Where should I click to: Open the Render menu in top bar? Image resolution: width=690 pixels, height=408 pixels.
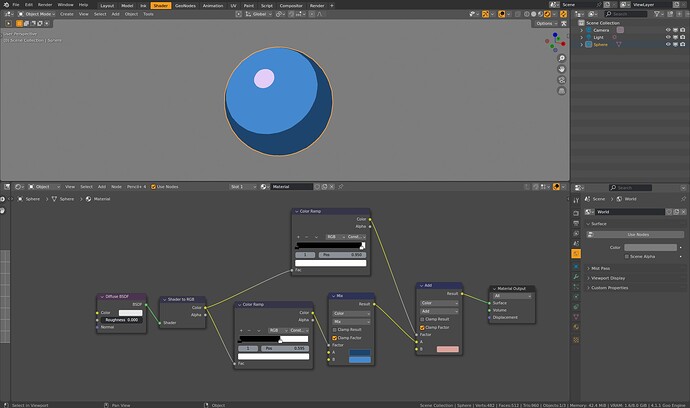pyautogui.click(x=45, y=5)
